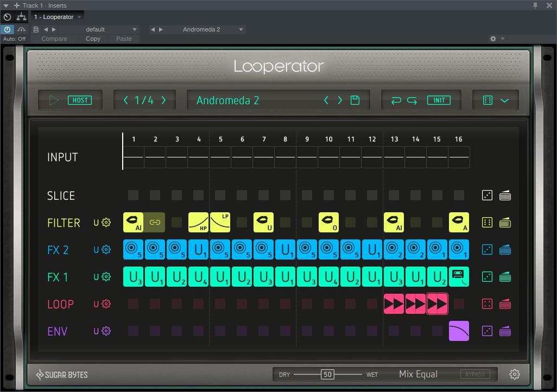The width and height of the screenshot is (557, 392).
Task: Decrease step length with left arrow beside 1/4
Action: pyautogui.click(x=125, y=100)
